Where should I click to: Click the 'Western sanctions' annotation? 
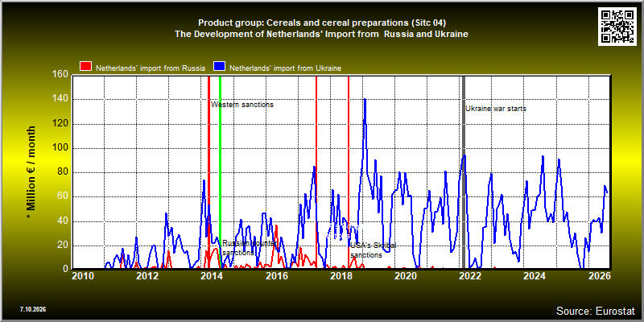[242, 105]
